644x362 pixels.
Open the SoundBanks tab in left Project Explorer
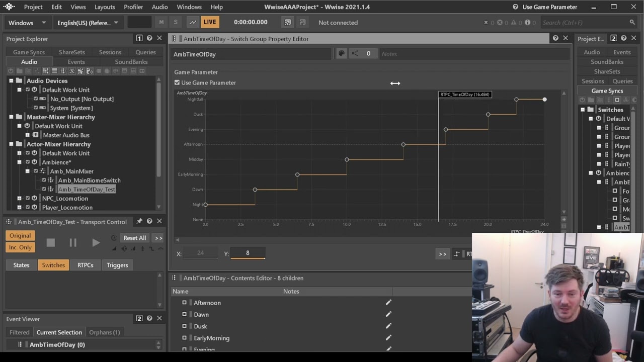(131, 62)
